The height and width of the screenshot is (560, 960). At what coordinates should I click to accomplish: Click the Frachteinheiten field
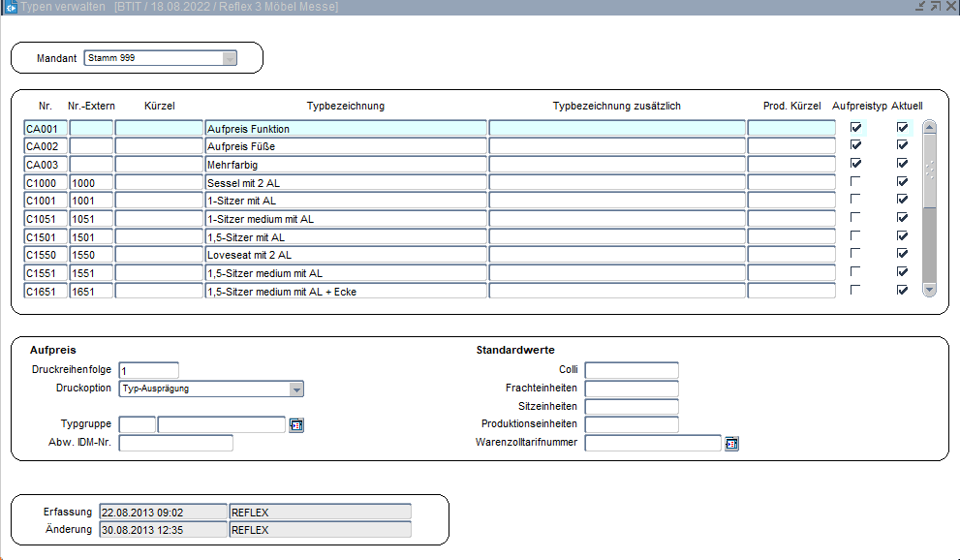[x=631, y=389]
